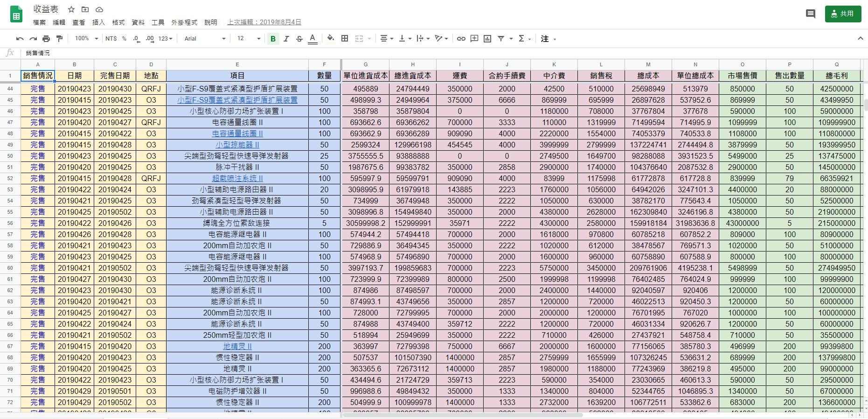Open the 資料 menu
Screen dimensions: 868x419
click(x=138, y=22)
